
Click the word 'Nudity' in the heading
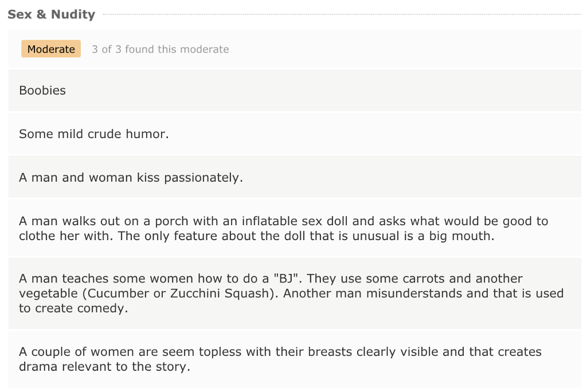[73, 14]
